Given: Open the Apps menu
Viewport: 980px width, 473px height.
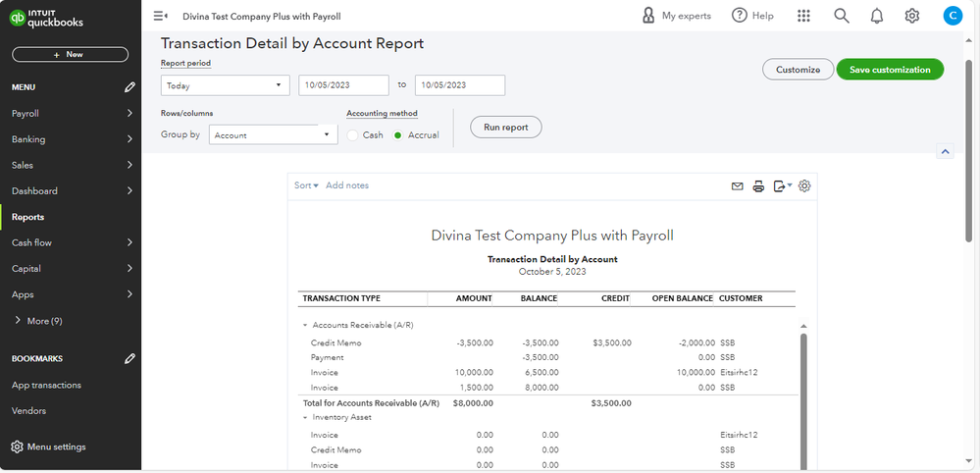Looking at the screenshot, I should tap(71, 294).
